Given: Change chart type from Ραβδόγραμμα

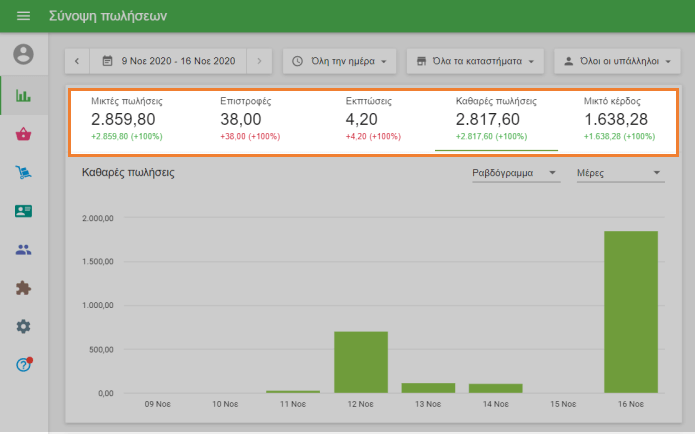Looking at the screenshot, I should [x=514, y=173].
